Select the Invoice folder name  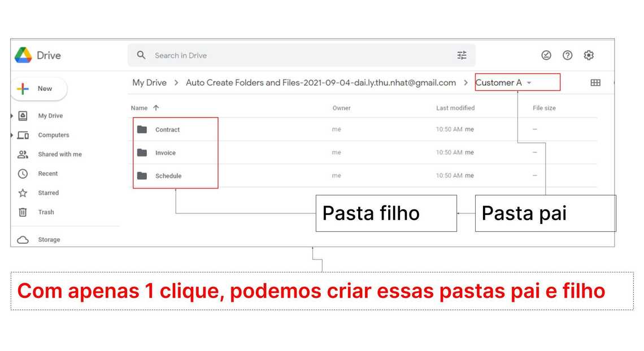pos(166,152)
